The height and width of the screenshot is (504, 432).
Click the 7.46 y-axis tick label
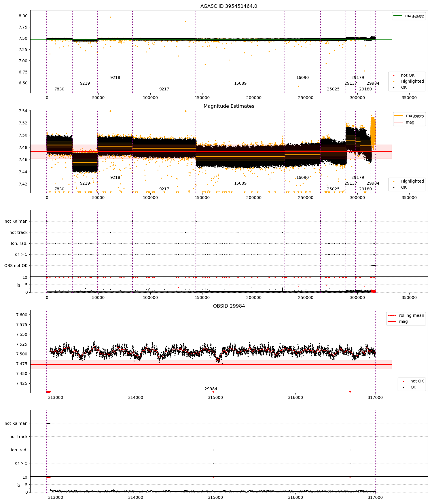(23, 160)
